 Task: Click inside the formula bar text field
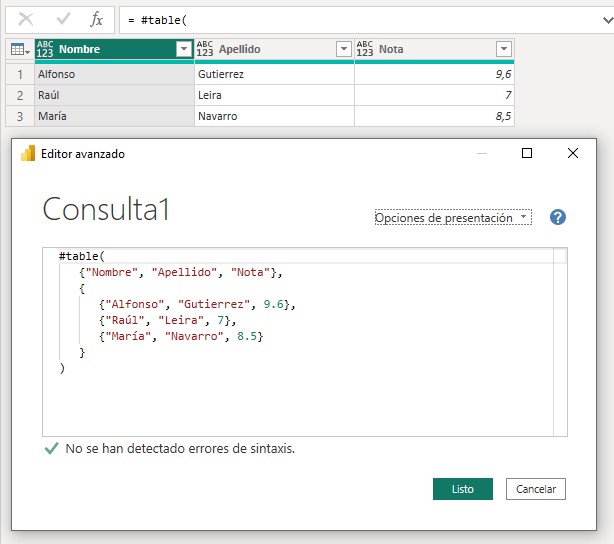click(x=360, y=20)
